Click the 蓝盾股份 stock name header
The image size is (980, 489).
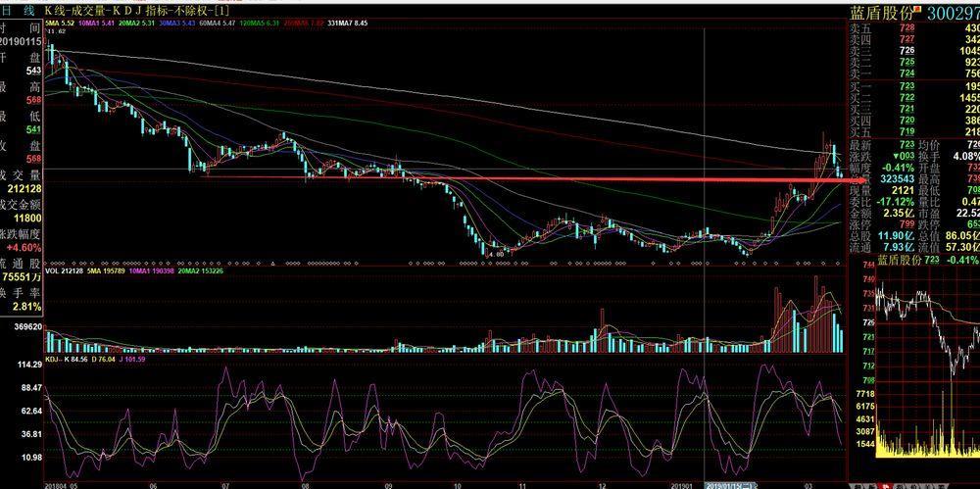[x=878, y=13]
